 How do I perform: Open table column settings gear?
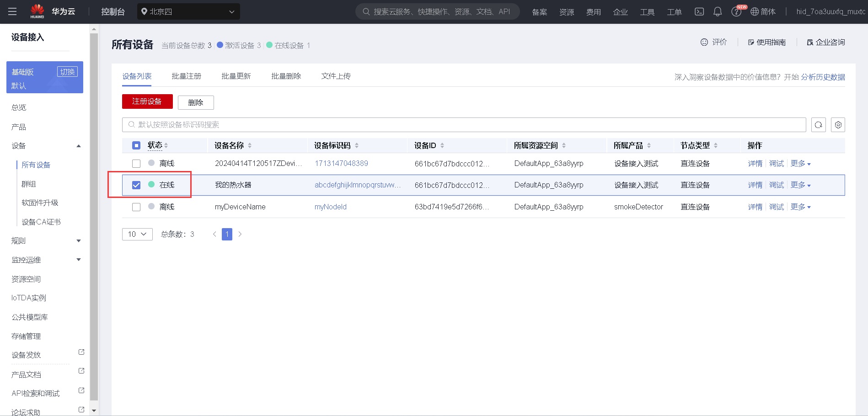coord(838,125)
